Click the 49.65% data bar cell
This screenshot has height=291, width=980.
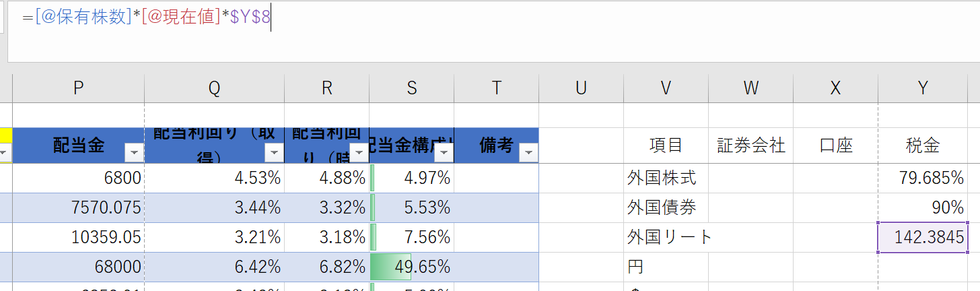click(x=411, y=267)
